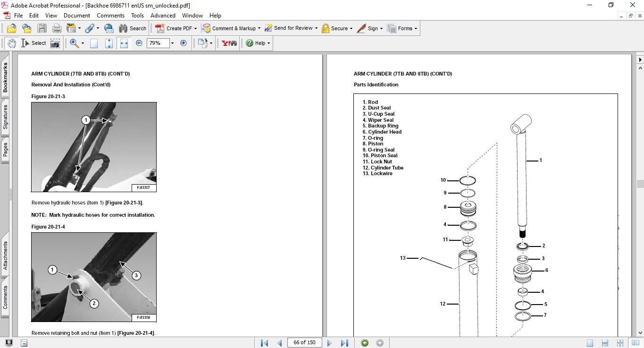Set Actual Size page view
Image resolution: width=644 pixels, height=348 pixels.
pyautogui.click(x=94, y=43)
